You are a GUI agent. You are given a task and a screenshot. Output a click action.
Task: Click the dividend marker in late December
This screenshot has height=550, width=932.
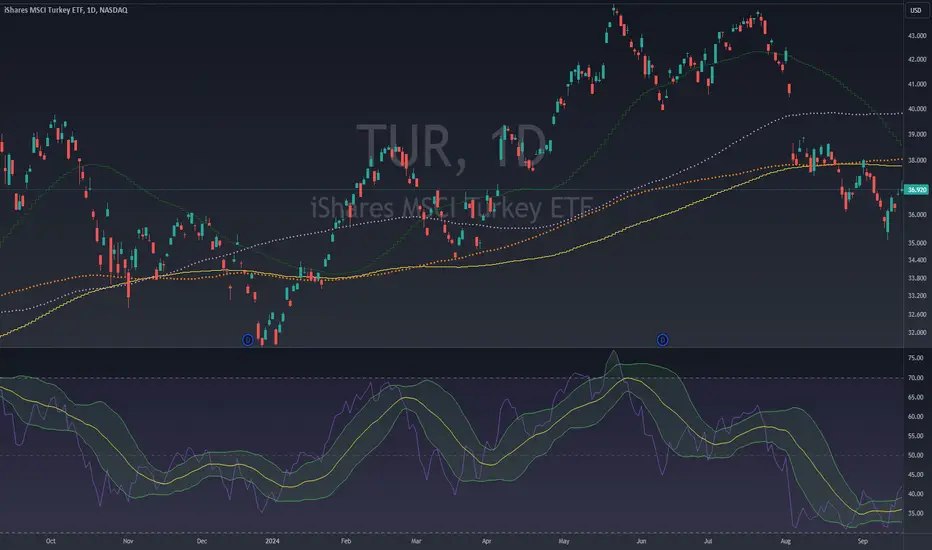248,340
